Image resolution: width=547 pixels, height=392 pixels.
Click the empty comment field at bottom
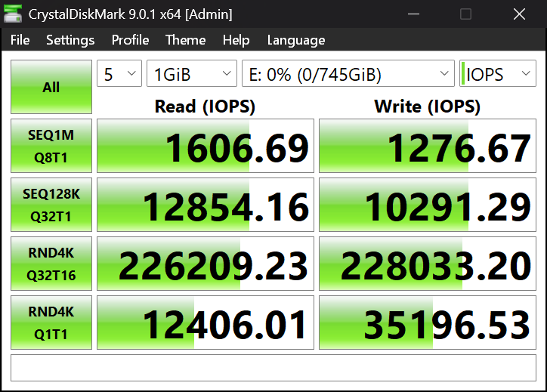[x=273, y=368]
